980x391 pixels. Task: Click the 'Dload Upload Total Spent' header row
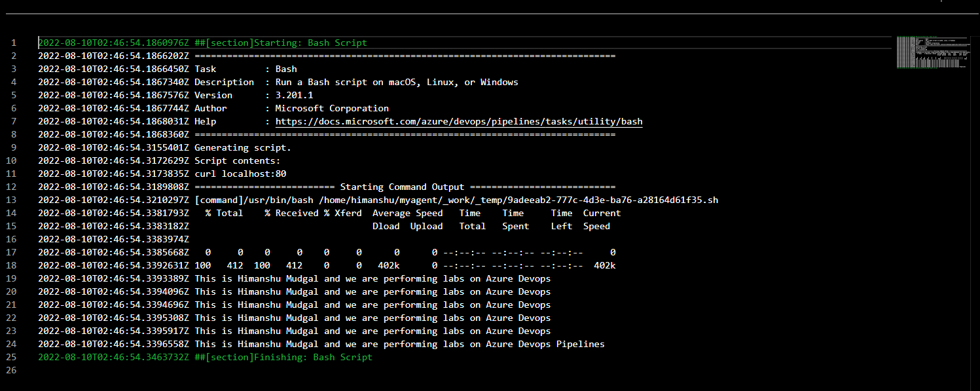click(x=324, y=226)
